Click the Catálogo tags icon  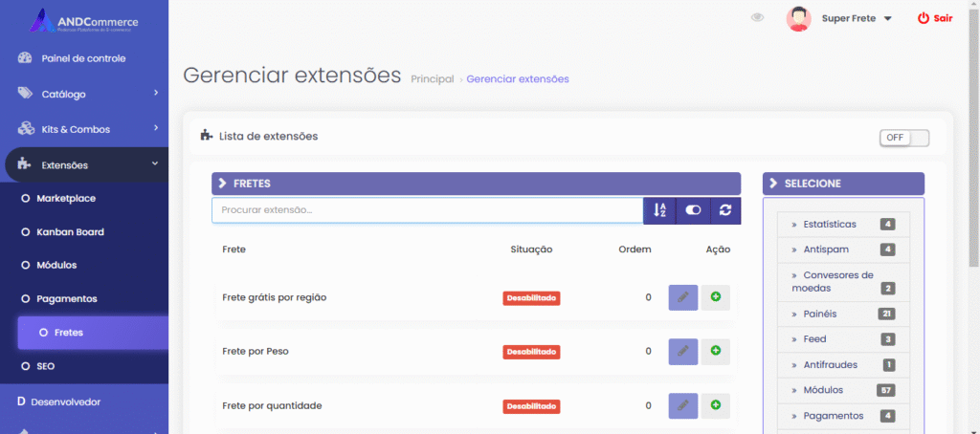tap(25, 94)
